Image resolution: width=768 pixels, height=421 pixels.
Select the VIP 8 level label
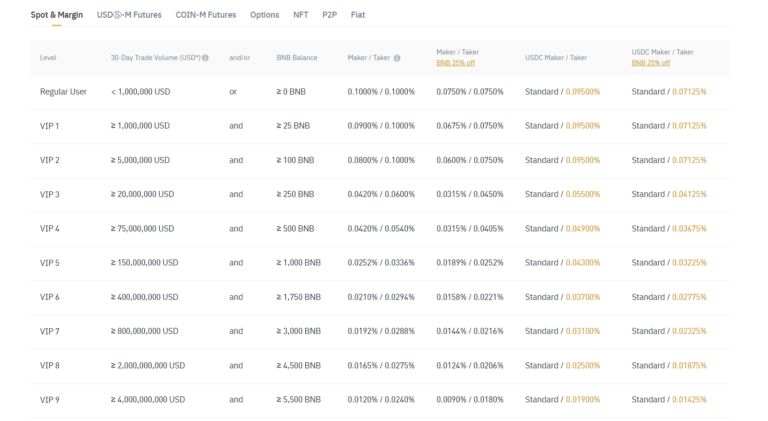click(49, 366)
